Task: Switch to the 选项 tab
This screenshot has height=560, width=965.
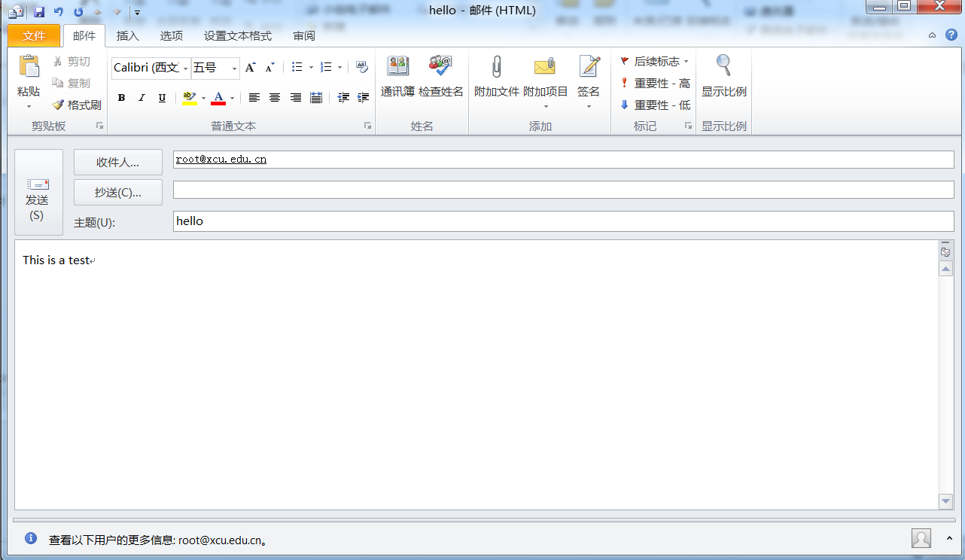Action: pyautogui.click(x=172, y=36)
